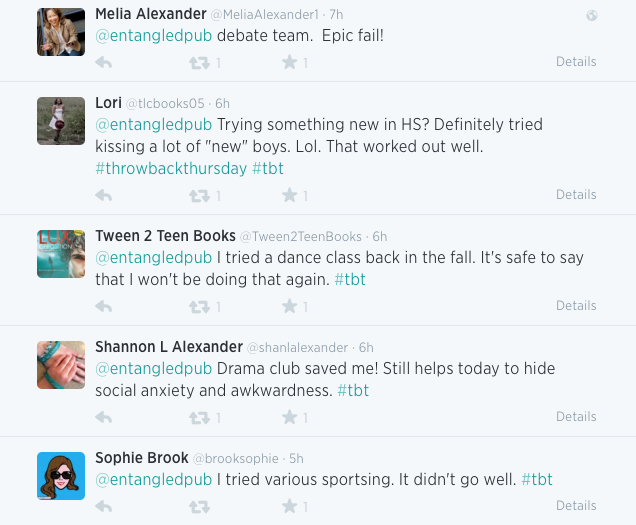The image size is (636, 525).
Task: Reply to Shannon L Alexander's Drama club tweet
Action: [x=103, y=417]
